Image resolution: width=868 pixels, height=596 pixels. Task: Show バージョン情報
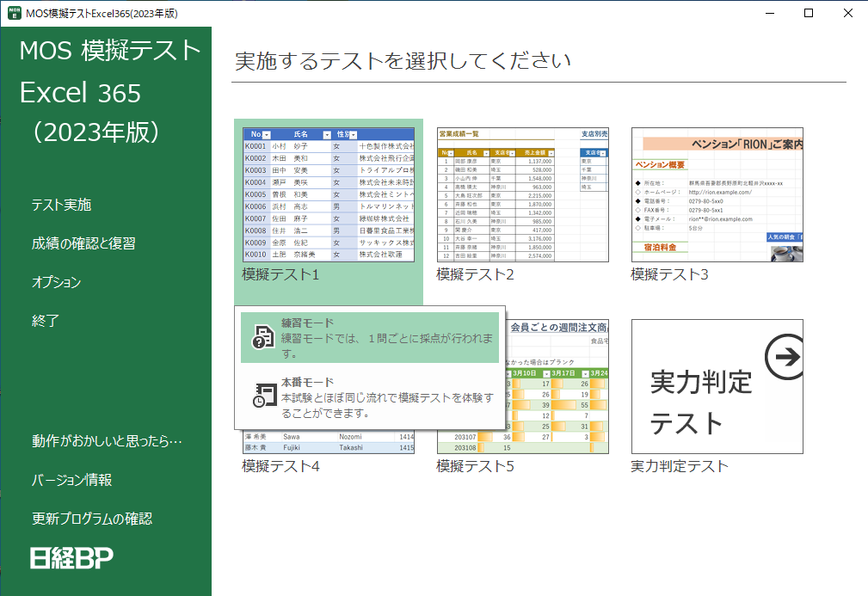coord(72,480)
